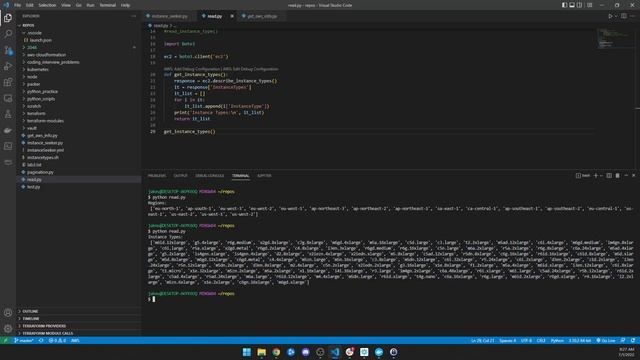This screenshot has width=640, height=360.
Task: Open the Selection menu
Action: click(47, 5)
